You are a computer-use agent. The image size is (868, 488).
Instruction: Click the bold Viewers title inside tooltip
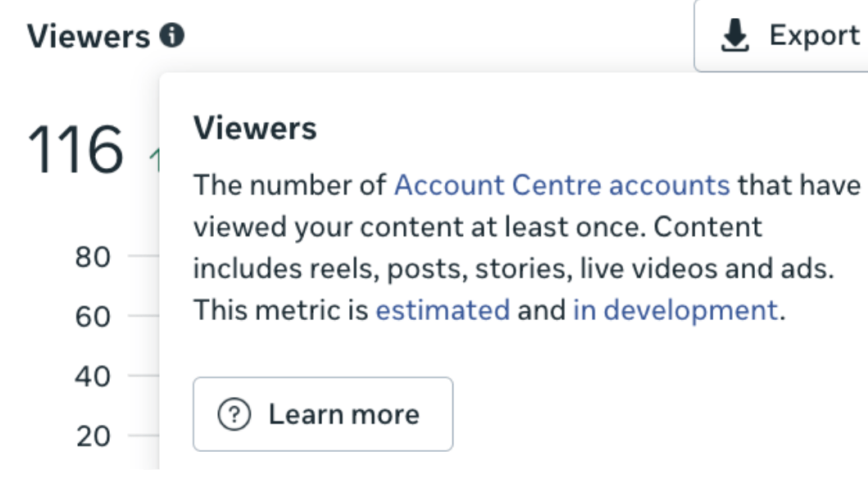click(x=254, y=129)
